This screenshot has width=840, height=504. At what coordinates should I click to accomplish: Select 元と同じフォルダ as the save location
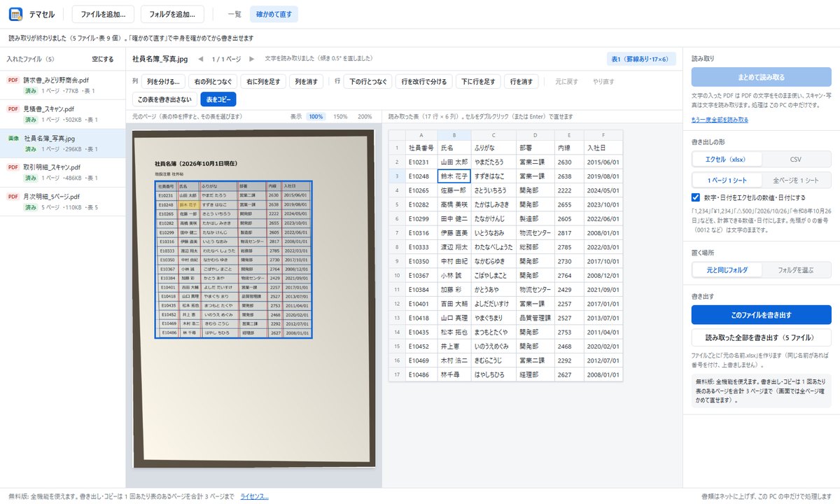point(726,269)
